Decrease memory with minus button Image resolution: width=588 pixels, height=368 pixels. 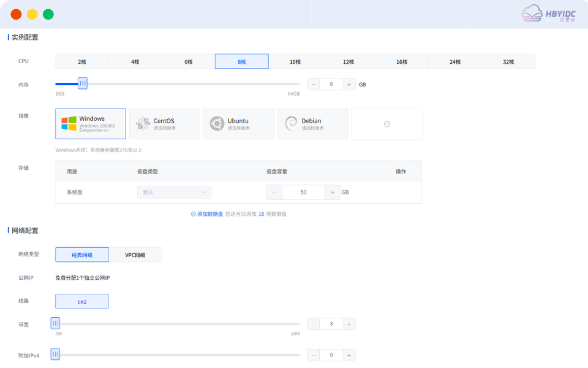click(314, 85)
